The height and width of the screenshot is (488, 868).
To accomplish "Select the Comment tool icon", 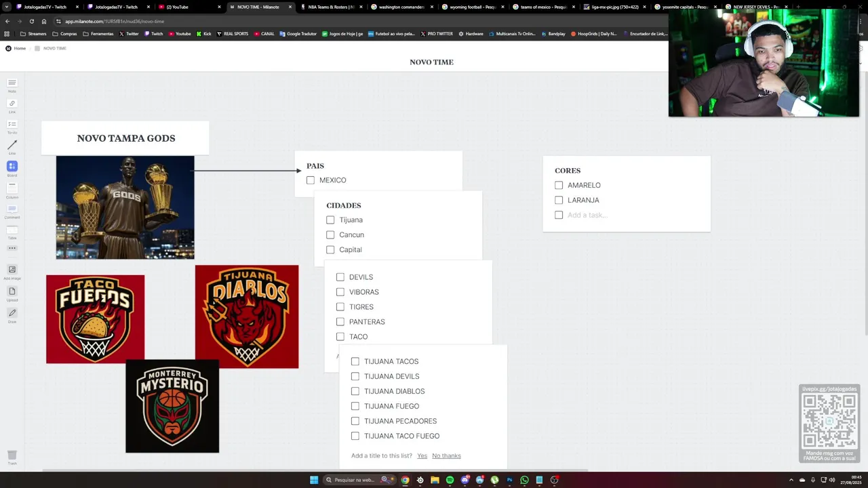I will point(12,209).
